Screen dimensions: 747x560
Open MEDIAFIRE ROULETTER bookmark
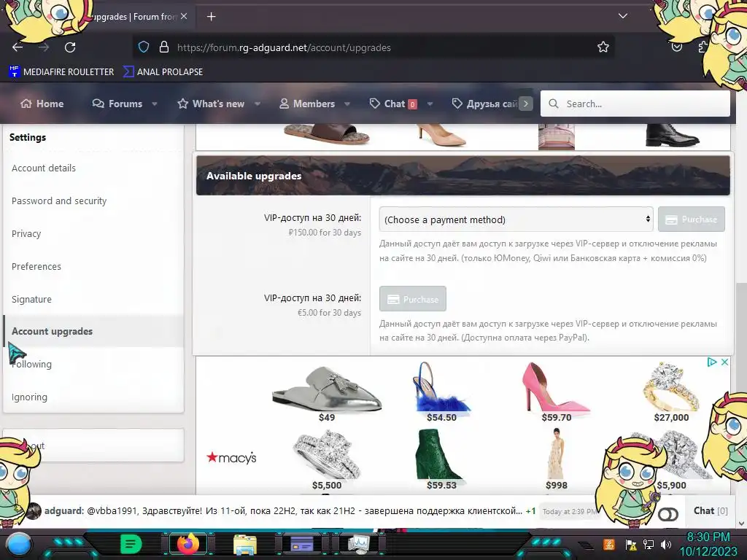(61, 72)
